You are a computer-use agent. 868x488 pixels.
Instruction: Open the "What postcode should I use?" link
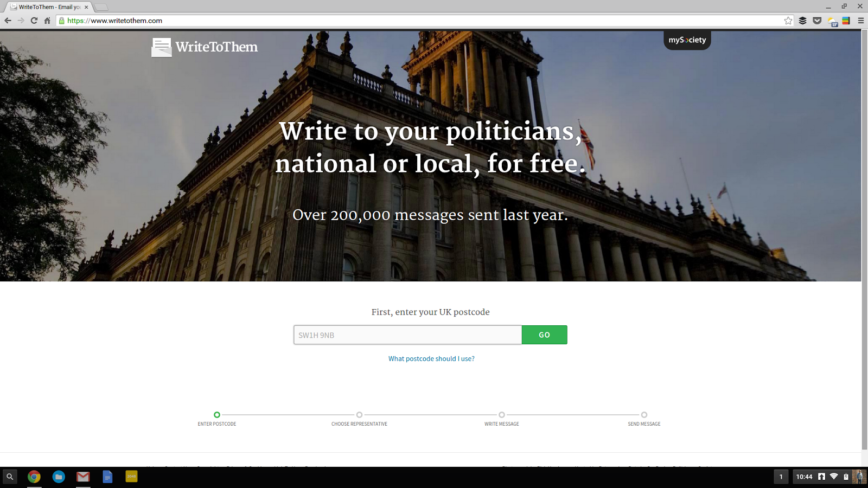[431, 358]
